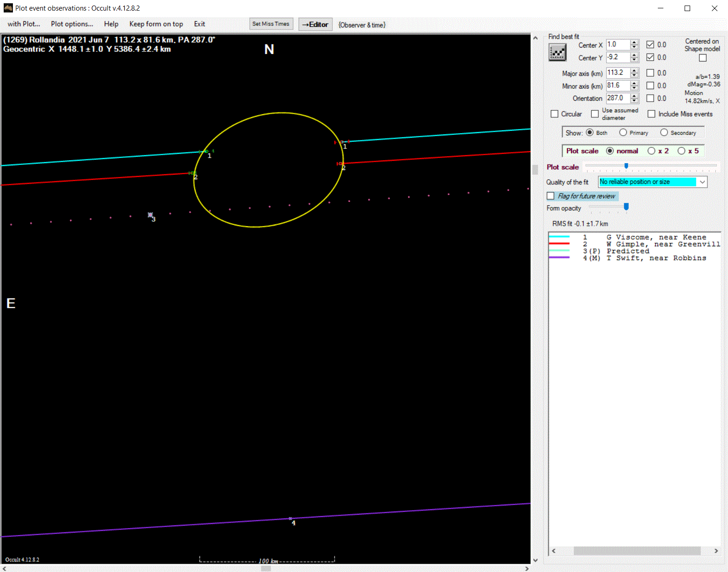
Task: Click the Plot scale slider handle
Action: (626, 166)
